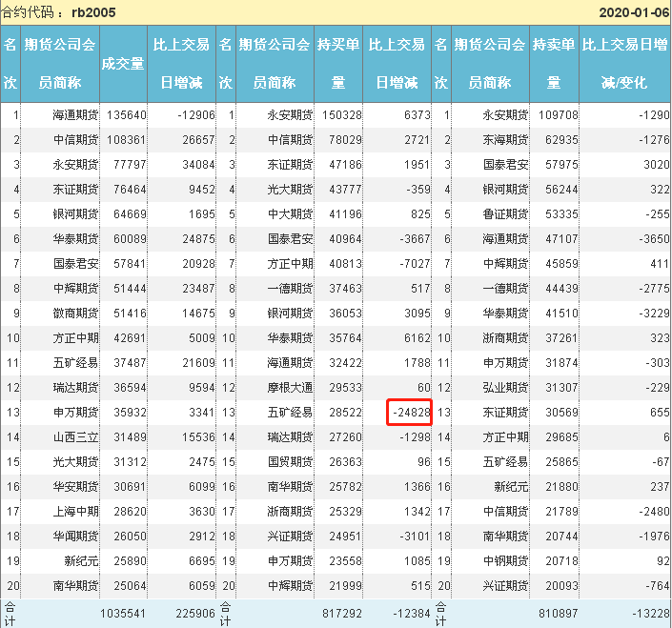The height and width of the screenshot is (628, 672).
Task: Select short position value 56244
Action: coord(561,190)
